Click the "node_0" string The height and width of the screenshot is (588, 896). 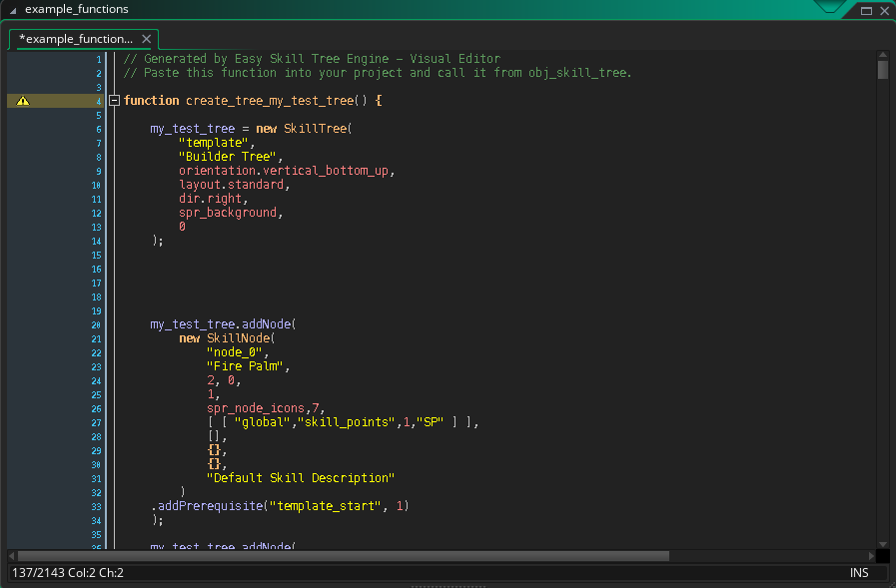coord(235,352)
